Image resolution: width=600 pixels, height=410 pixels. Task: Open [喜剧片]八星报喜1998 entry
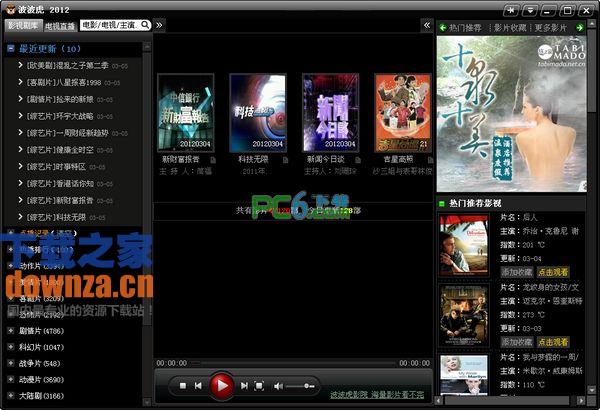point(64,82)
